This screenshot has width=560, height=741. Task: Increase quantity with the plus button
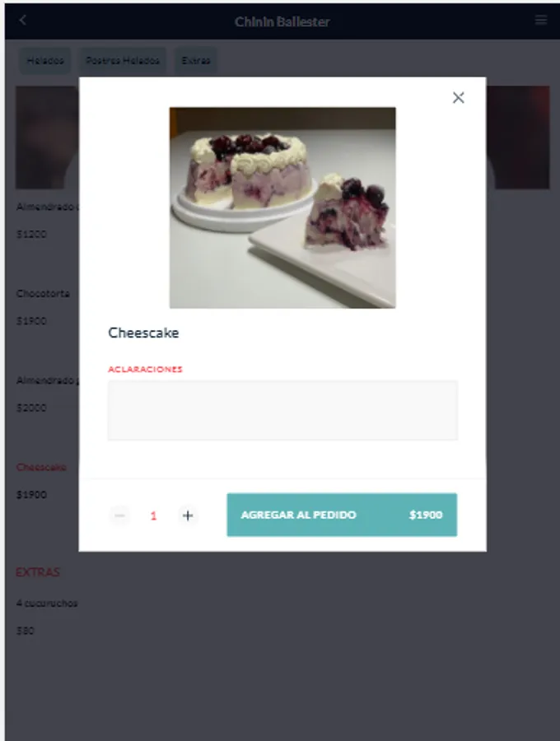point(188,515)
